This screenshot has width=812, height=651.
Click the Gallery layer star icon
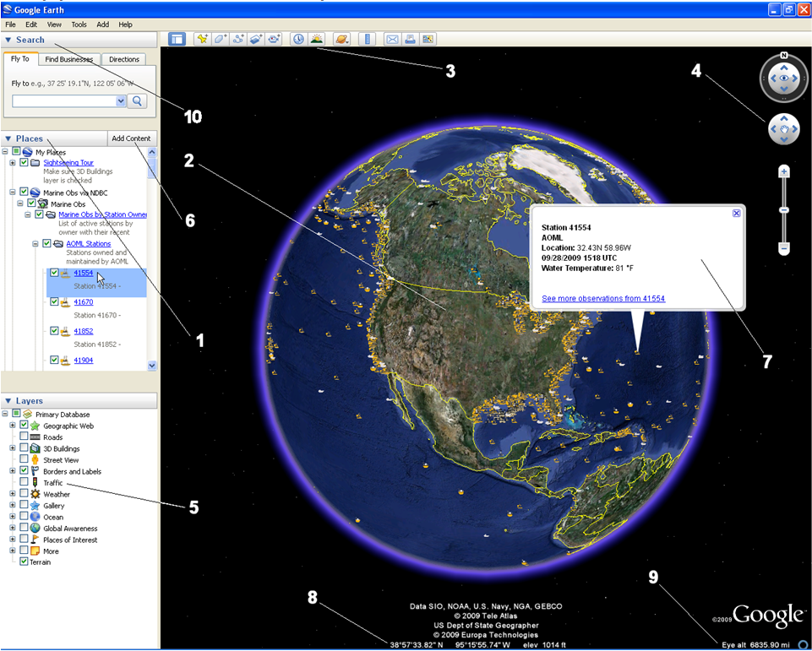(x=35, y=506)
